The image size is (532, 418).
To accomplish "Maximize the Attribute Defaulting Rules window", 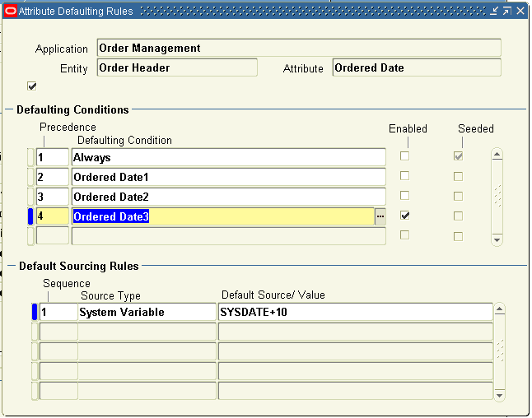I will click(507, 11).
